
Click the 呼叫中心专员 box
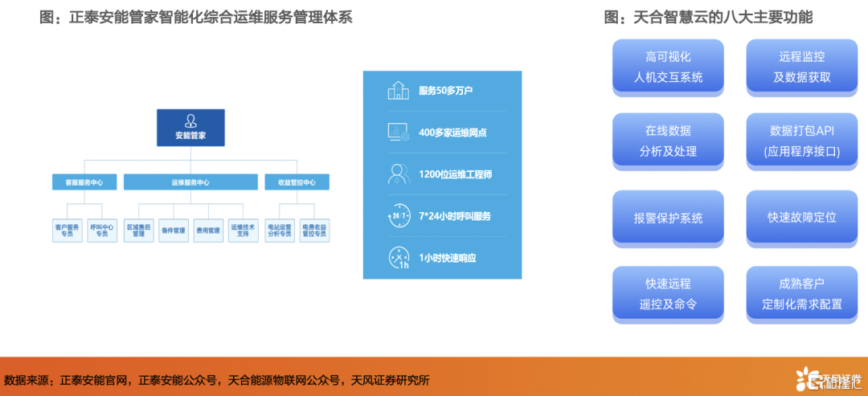102,231
